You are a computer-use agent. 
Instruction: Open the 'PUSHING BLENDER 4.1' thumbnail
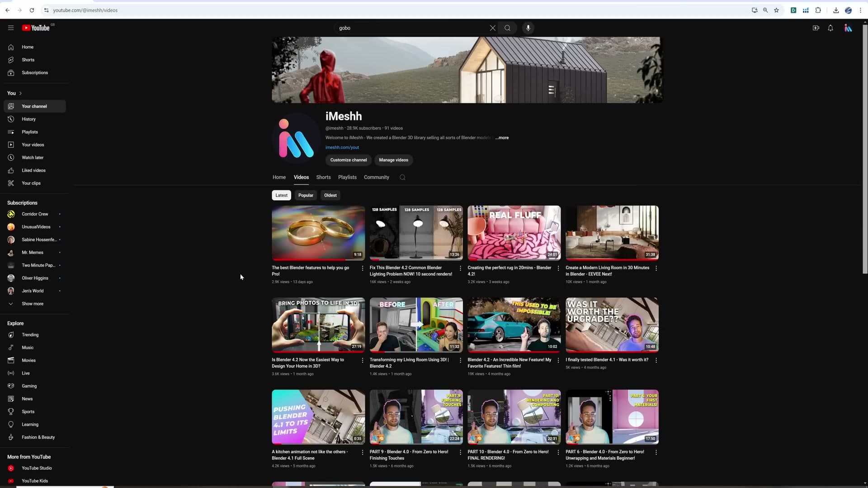pyautogui.click(x=318, y=417)
